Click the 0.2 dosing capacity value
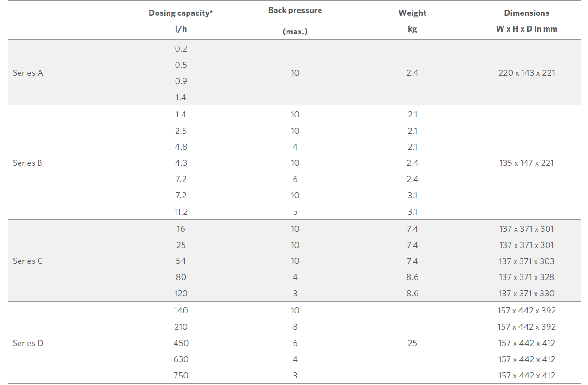Image resolution: width=588 pixels, height=385 pixels. tap(181, 49)
